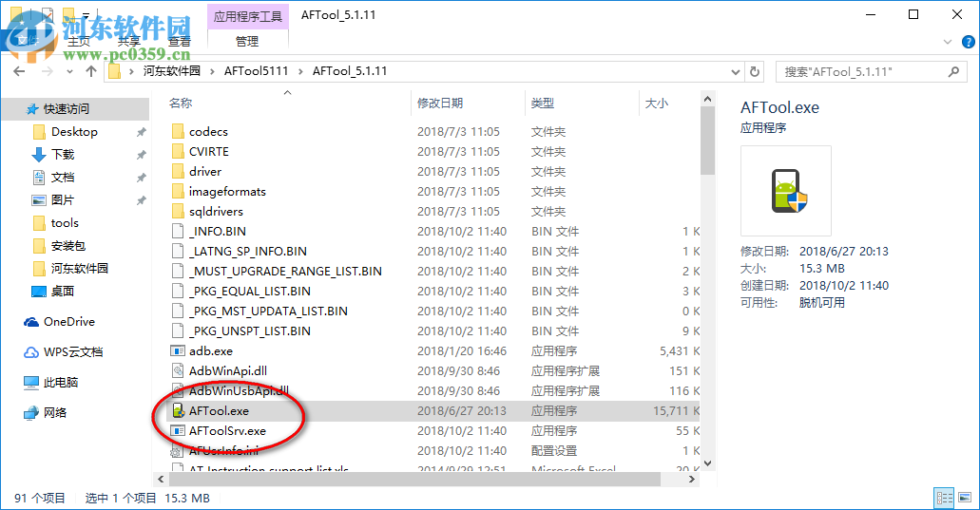Switch to large icons view layout
The image size is (980, 510).
point(965,498)
